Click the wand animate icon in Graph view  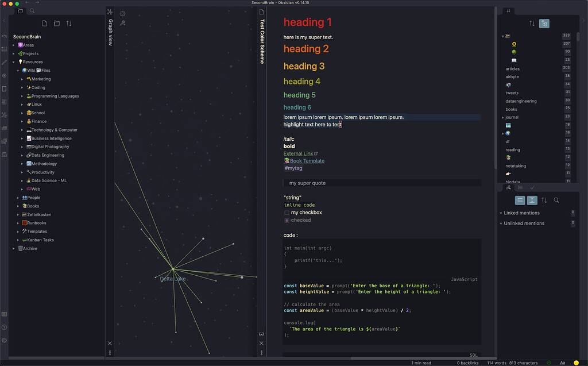pyautogui.click(x=123, y=24)
